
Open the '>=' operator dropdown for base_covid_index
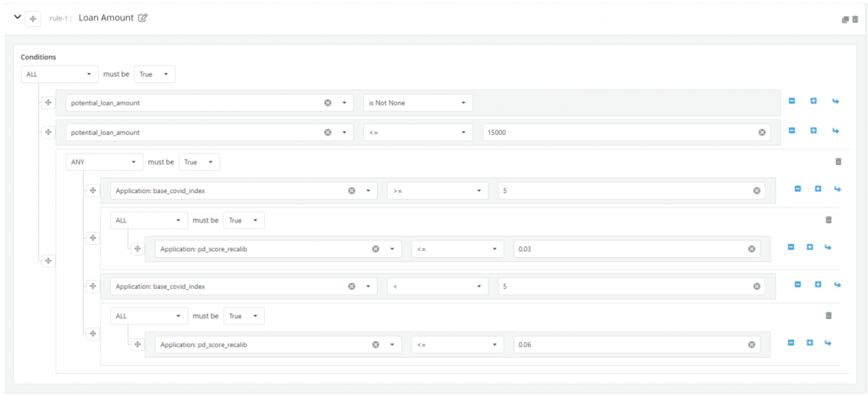(437, 190)
